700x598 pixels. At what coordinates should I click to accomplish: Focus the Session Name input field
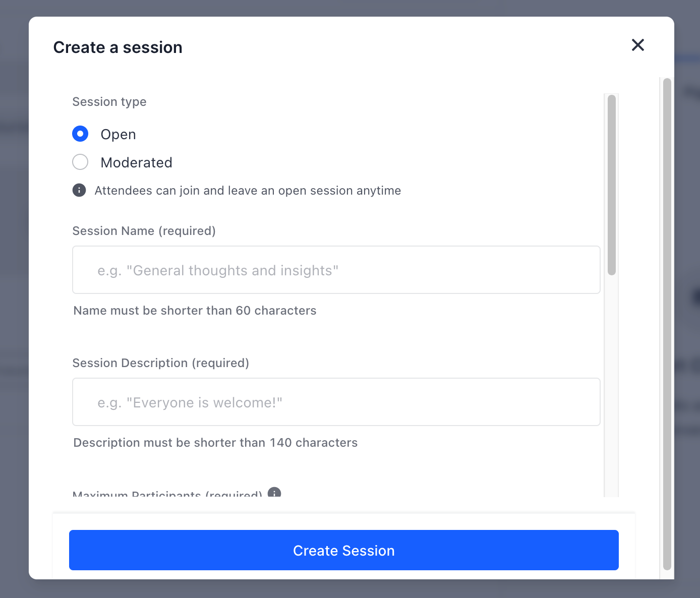(336, 270)
